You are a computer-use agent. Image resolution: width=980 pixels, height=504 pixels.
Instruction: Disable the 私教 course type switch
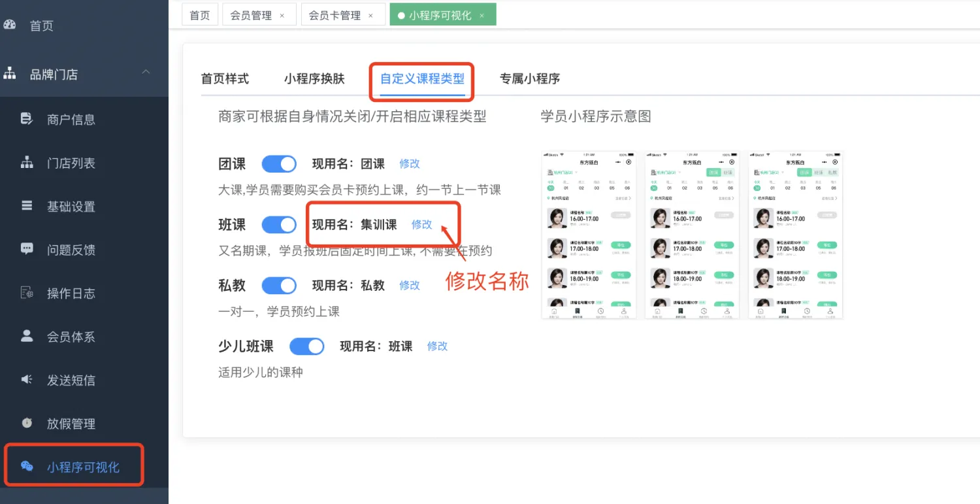pyautogui.click(x=279, y=286)
